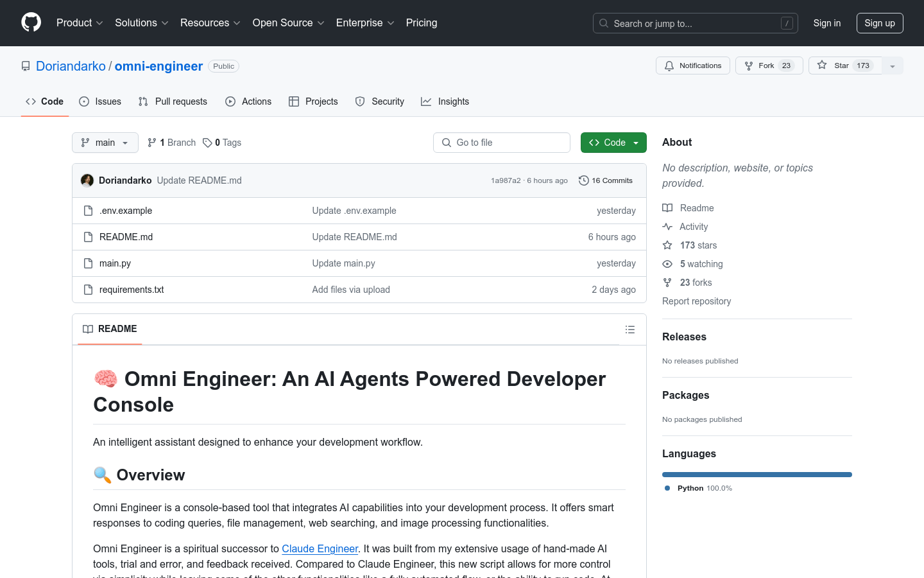Image resolution: width=924 pixels, height=578 pixels.
Task: Click the code brackets icon in green Code button
Action: (594, 143)
